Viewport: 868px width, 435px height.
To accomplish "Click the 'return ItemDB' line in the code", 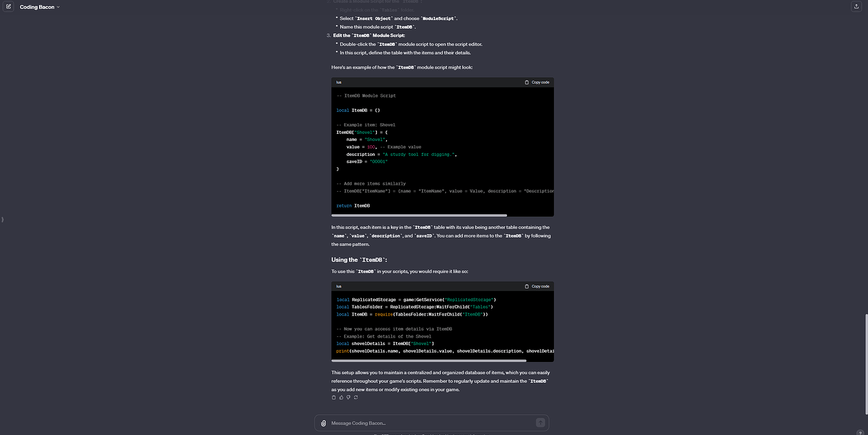I will pyautogui.click(x=353, y=206).
